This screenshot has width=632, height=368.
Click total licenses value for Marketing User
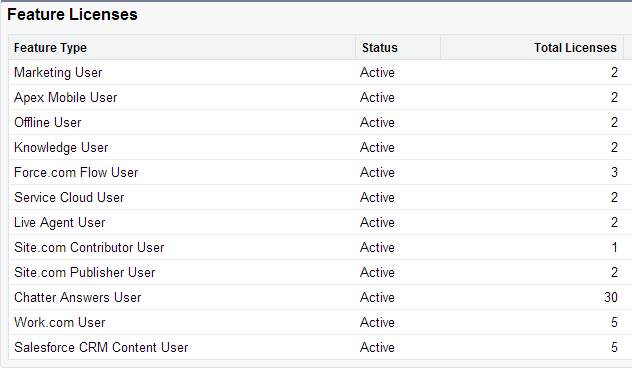[614, 73]
